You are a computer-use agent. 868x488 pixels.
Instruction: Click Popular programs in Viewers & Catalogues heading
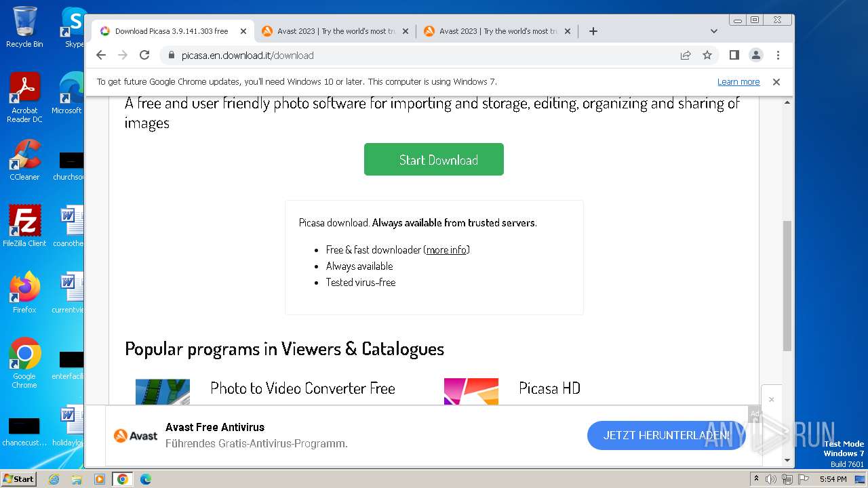coord(284,348)
